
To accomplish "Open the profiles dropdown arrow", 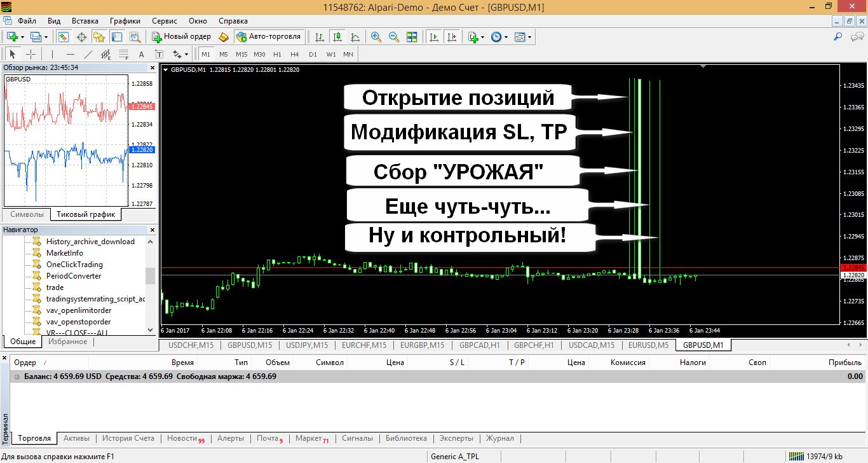I will [46, 37].
